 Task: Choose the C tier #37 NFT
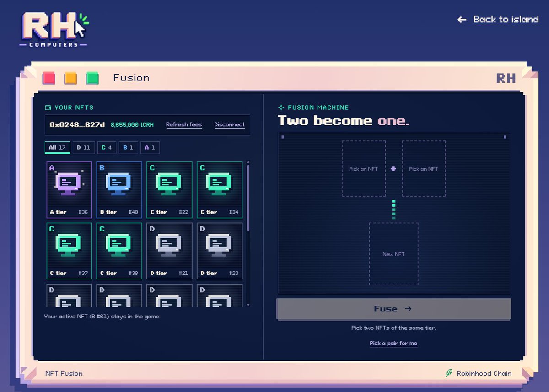click(x=69, y=251)
